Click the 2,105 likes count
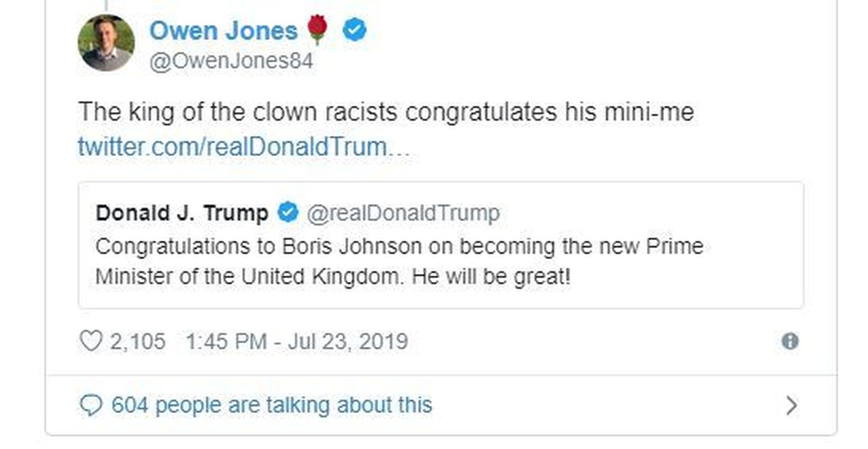Screen dimensions: 868x449 coord(137,342)
